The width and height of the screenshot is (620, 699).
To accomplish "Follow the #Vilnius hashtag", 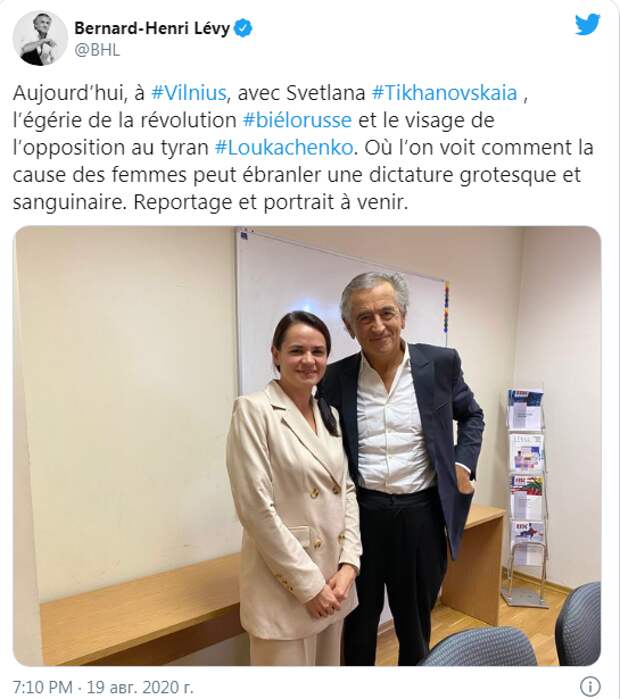I will pyautogui.click(x=189, y=93).
